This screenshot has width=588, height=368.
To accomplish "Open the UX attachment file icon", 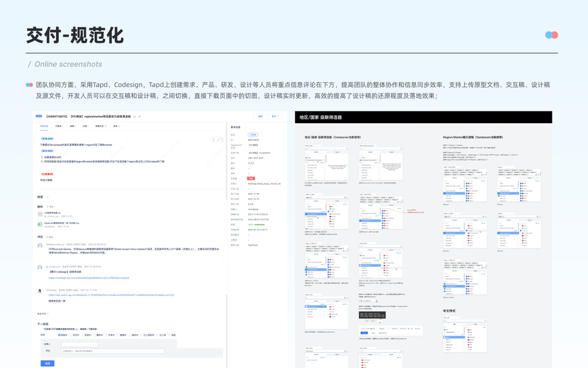I will point(40,214).
